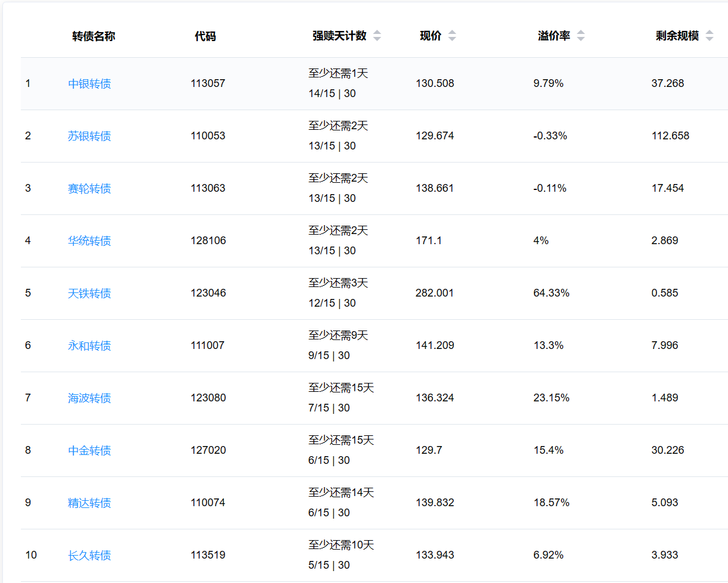The image size is (728, 583).
Task: Open 中金转债 bond details
Action: pyautogui.click(x=89, y=451)
